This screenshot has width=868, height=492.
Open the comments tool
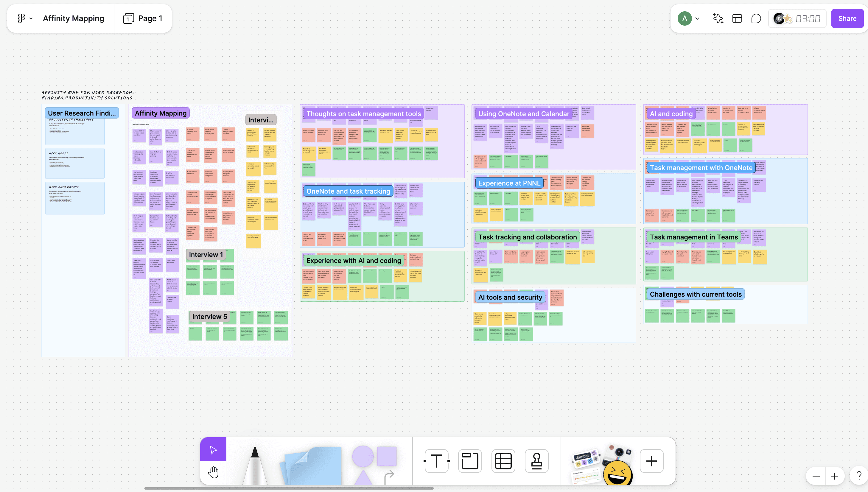pos(756,18)
